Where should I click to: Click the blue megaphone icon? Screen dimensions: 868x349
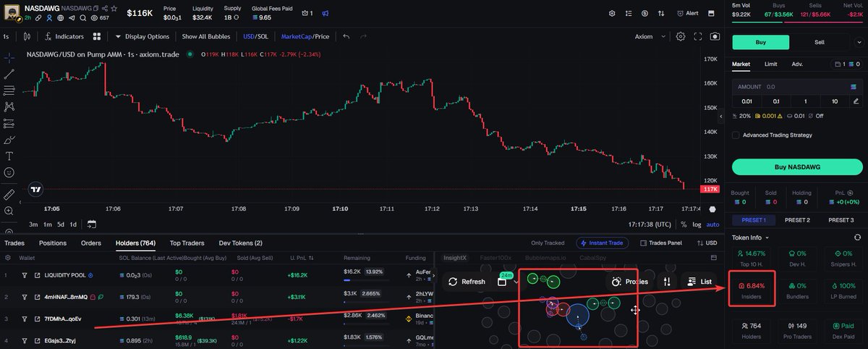tap(325, 13)
